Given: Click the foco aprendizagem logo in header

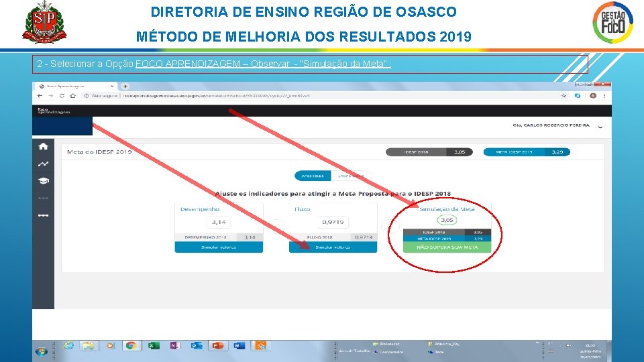Looking at the screenshot, I should click(x=54, y=111).
